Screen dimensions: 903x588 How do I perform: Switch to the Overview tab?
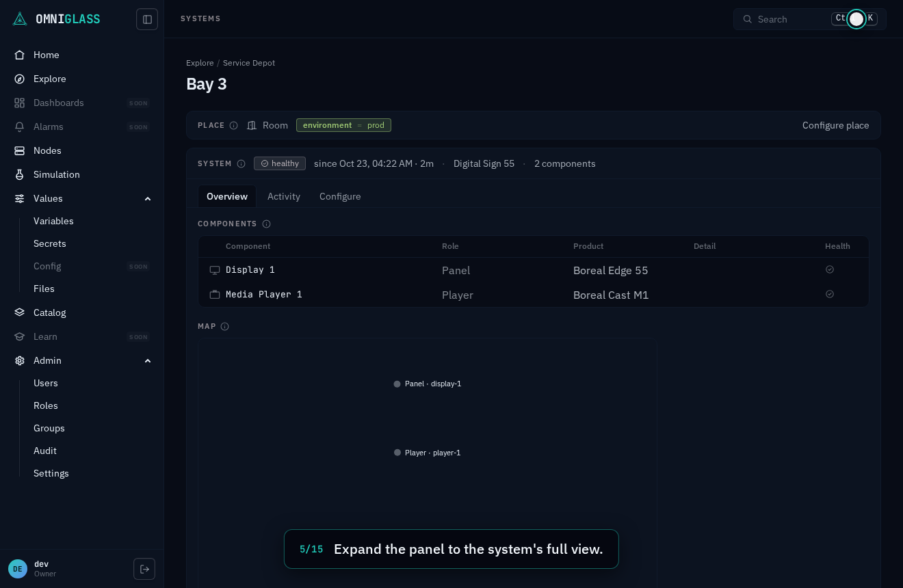(227, 196)
